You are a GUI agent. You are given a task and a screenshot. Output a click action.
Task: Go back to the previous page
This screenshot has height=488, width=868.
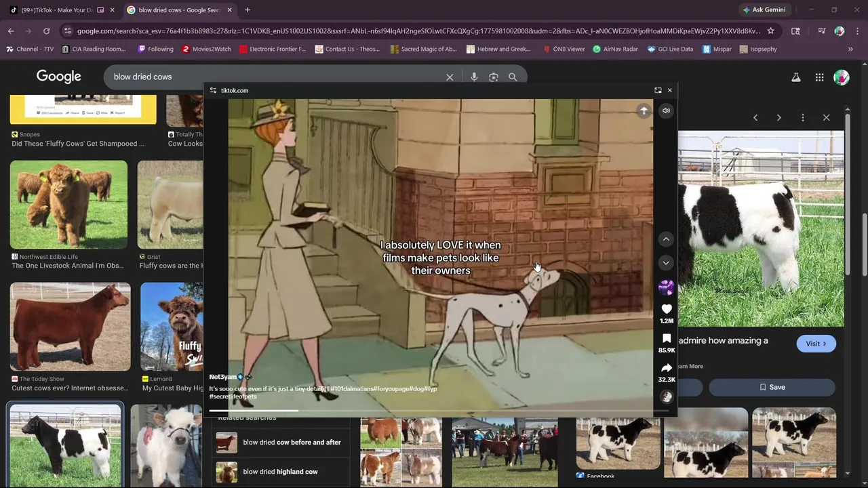(11, 31)
